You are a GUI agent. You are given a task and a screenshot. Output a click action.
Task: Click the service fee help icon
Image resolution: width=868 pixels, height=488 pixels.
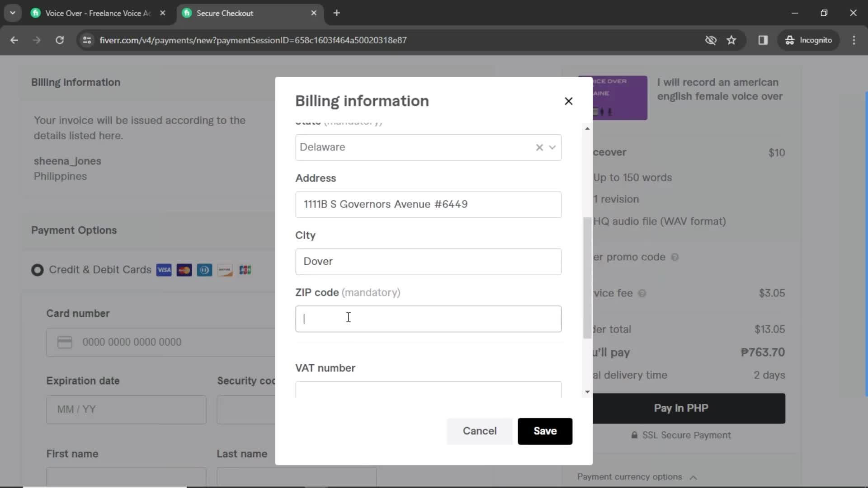pyautogui.click(x=642, y=294)
